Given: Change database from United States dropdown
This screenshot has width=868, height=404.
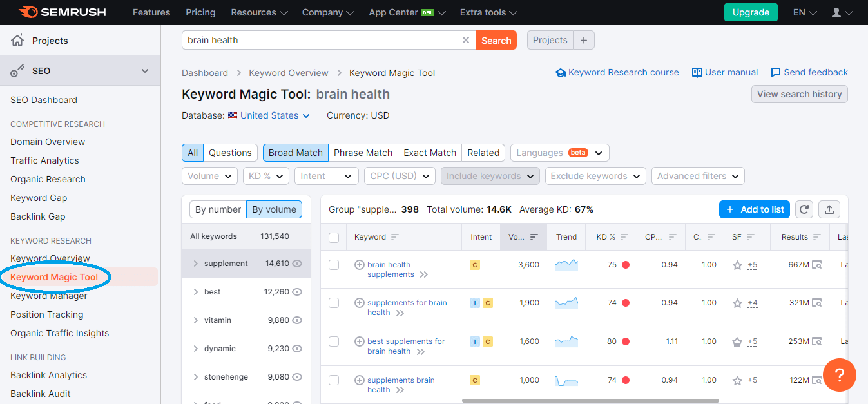Looking at the screenshot, I should click(269, 116).
